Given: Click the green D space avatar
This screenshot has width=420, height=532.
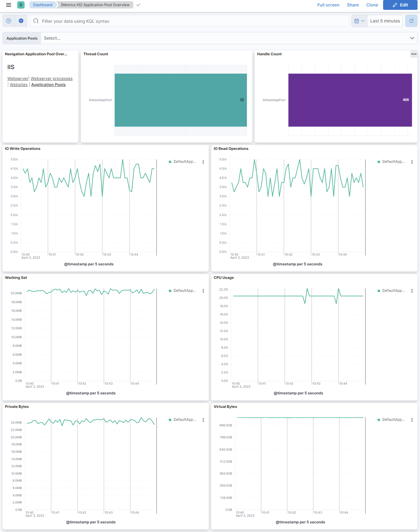Looking at the screenshot, I should [21, 5].
